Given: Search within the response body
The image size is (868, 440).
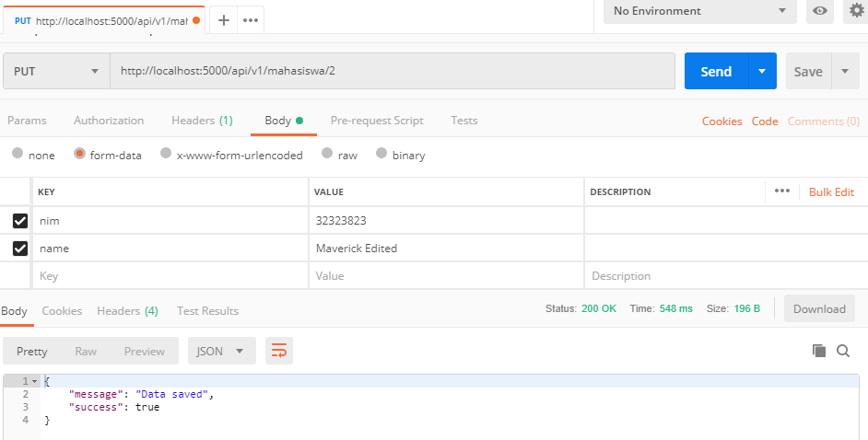Looking at the screenshot, I should (x=843, y=351).
